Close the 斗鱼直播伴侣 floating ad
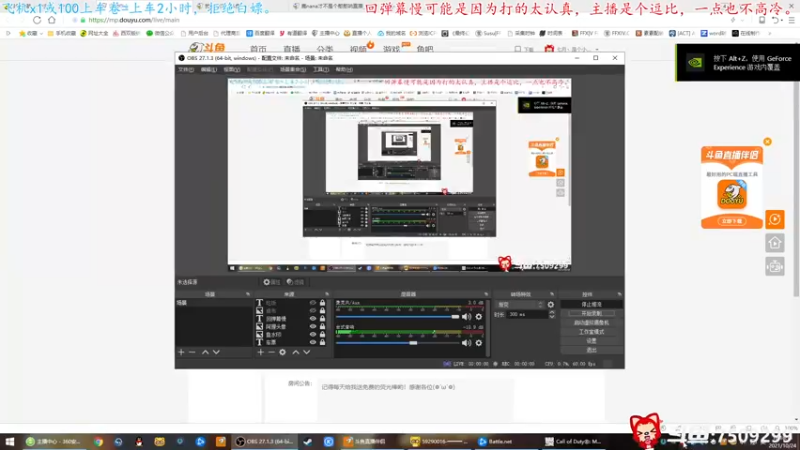The width and height of the screenshot is (800, 450). (x=767, y=142)
